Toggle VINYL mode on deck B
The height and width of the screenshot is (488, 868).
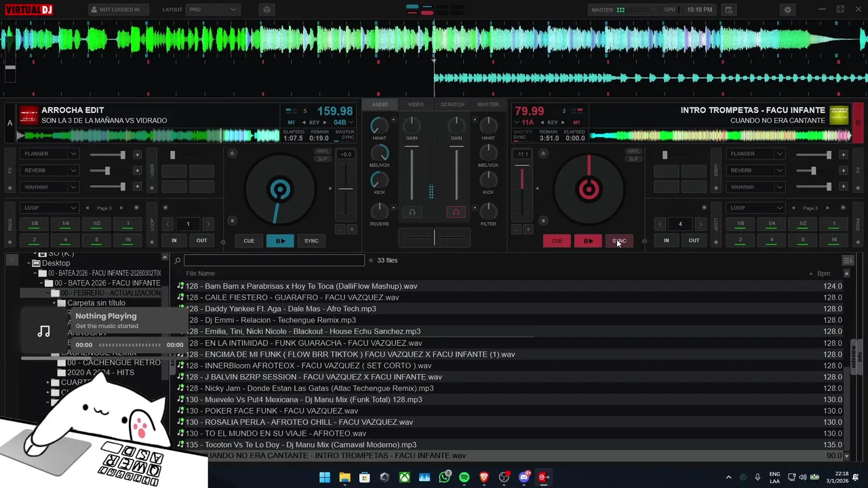click(633, 152)
